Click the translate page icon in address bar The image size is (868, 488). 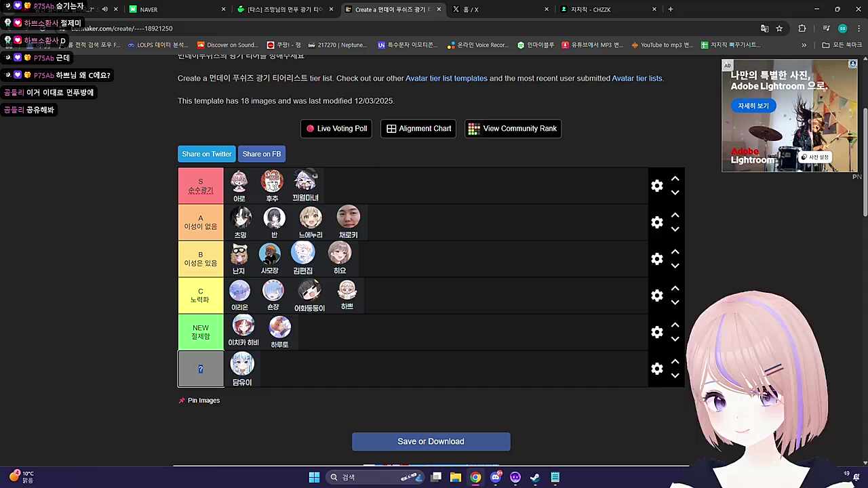pos(764,28)
